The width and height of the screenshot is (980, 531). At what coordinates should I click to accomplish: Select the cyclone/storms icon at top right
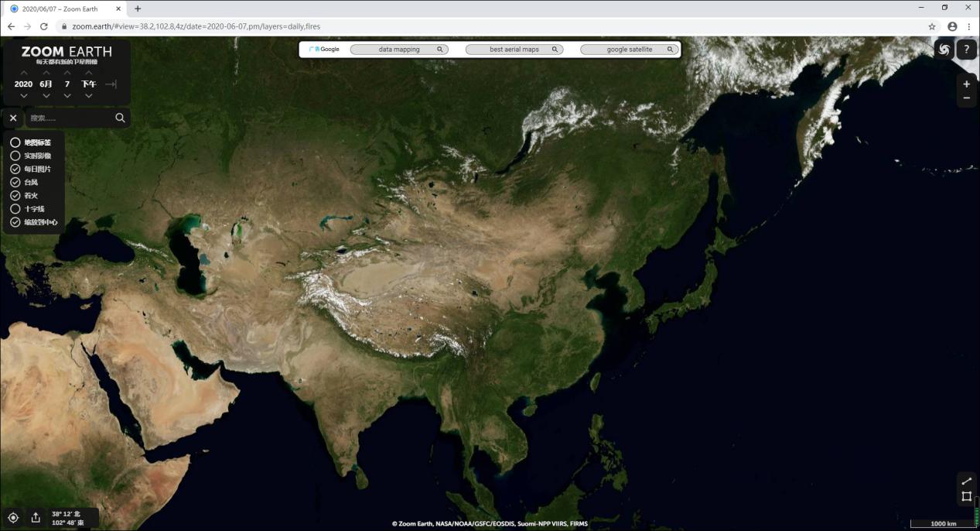click(944, 49)
